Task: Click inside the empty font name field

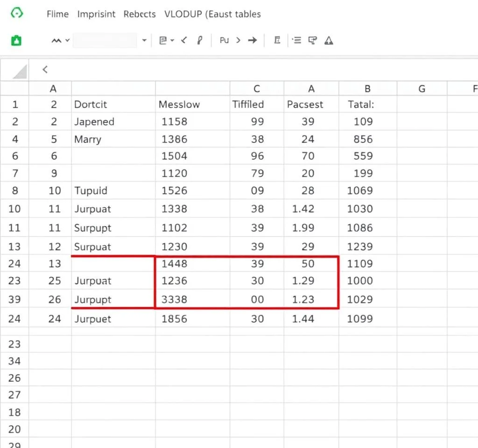Action: [x=105, y=41]
